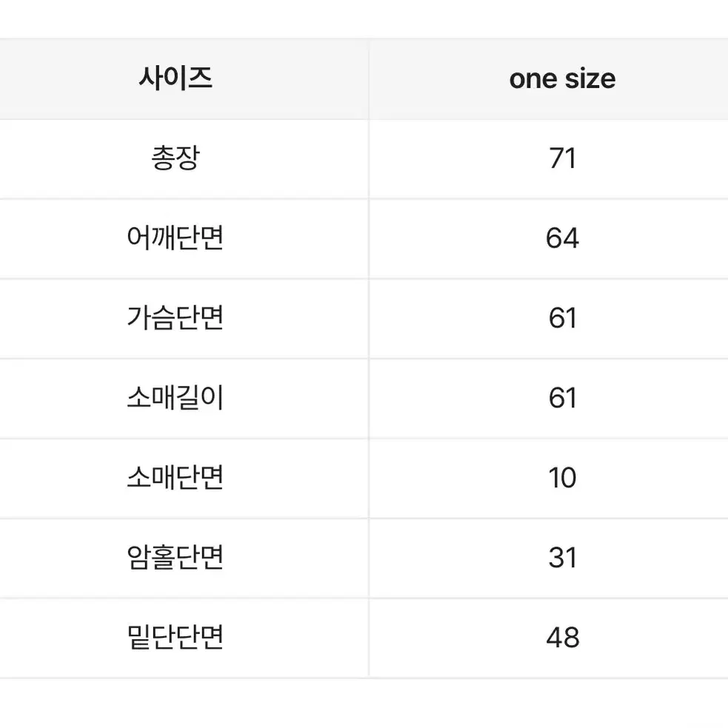Select the 밑단단면 value 48
Screen dimensions: 728x728
562,638
